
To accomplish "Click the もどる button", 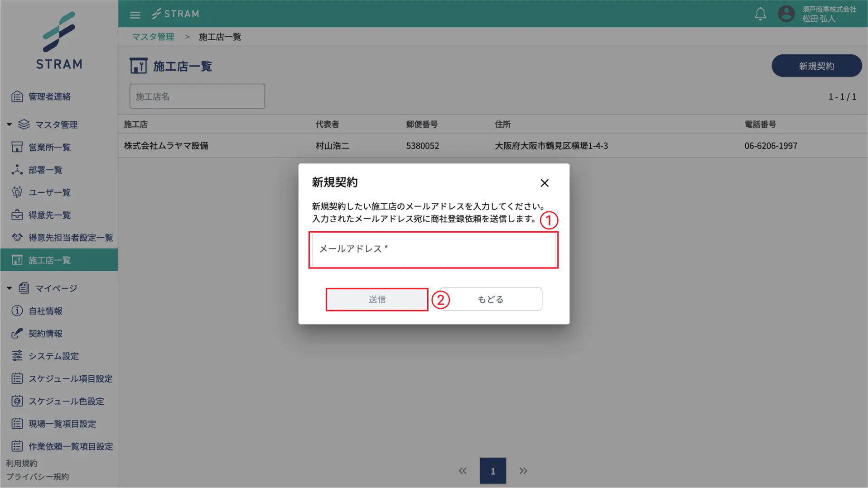I will 490,299.
